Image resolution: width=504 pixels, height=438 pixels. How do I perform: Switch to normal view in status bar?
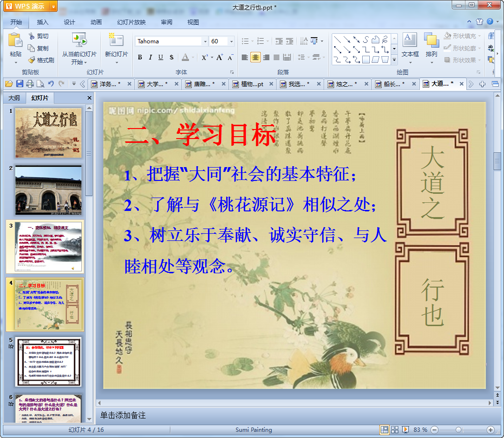pyautogui.click(x=384, y=429)
